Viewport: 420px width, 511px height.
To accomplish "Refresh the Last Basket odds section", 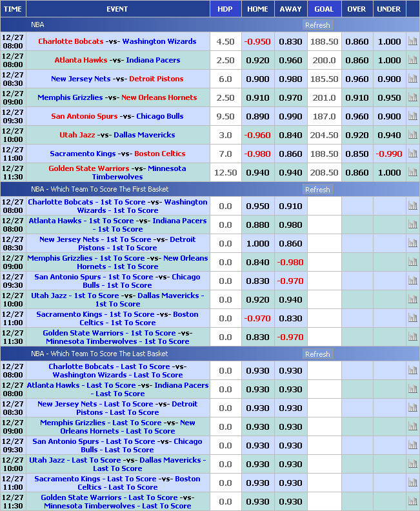I will (317, 354).
